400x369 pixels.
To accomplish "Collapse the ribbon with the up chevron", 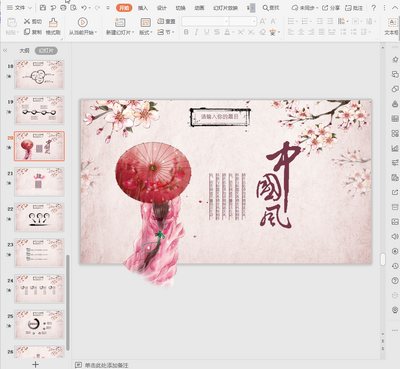I will (x=395, y=8).
